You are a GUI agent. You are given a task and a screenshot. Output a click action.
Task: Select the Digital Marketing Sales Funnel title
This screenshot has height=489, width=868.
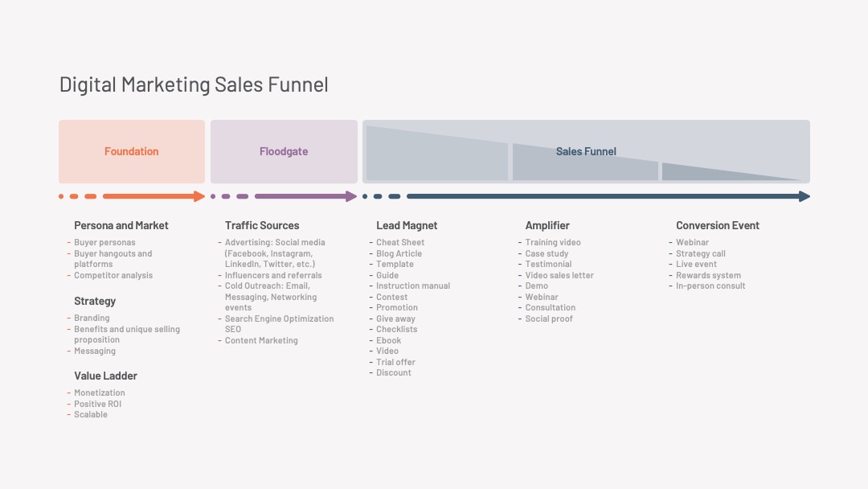click(x=194, y=84)
